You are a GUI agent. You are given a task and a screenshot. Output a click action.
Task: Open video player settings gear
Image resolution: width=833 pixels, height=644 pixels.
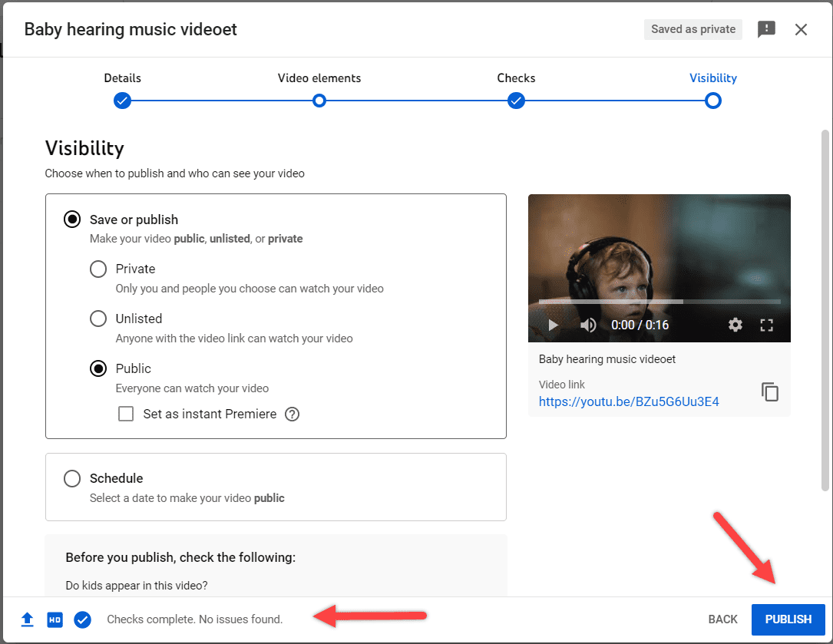[735, 325]
